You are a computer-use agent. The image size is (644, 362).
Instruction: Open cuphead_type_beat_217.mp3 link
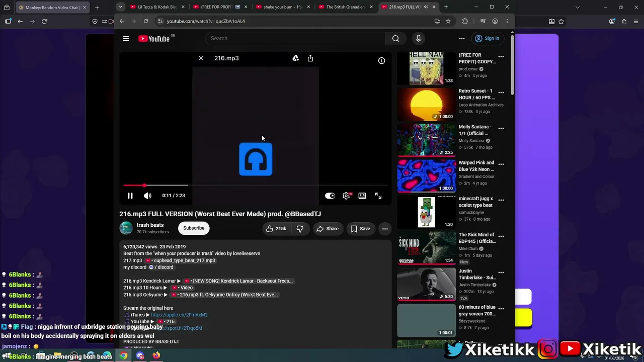pos(180,260)
